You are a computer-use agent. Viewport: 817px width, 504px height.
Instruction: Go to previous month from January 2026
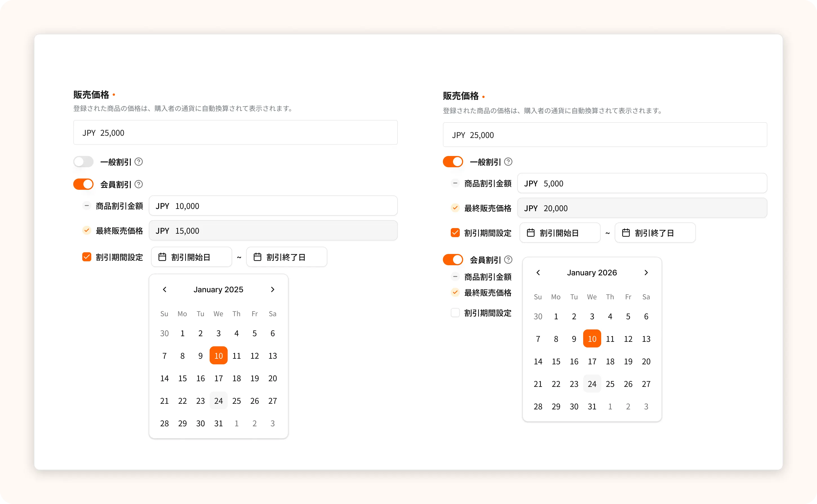pos(538,273)
